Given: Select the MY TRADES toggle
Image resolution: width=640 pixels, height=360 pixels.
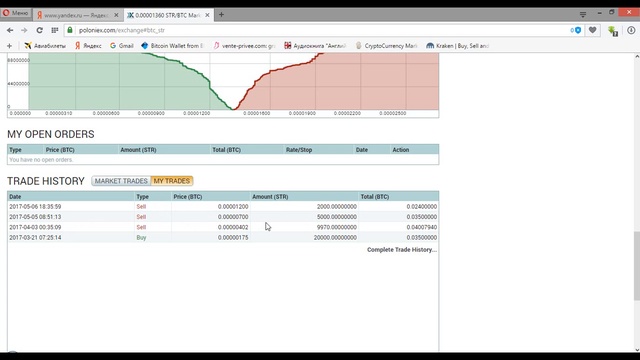Looking at the screenshot, I should pyautogui.click(x=171, y=181).
